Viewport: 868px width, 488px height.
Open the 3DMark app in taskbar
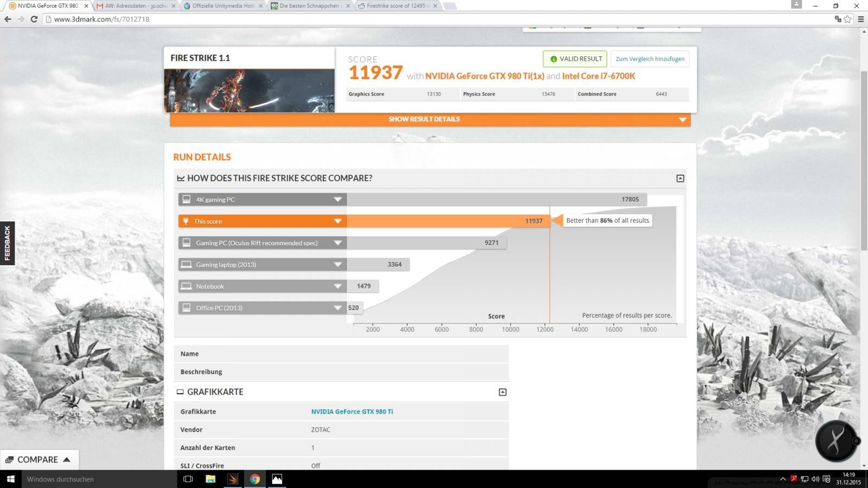pyautogui.click(x=232, y=479)
